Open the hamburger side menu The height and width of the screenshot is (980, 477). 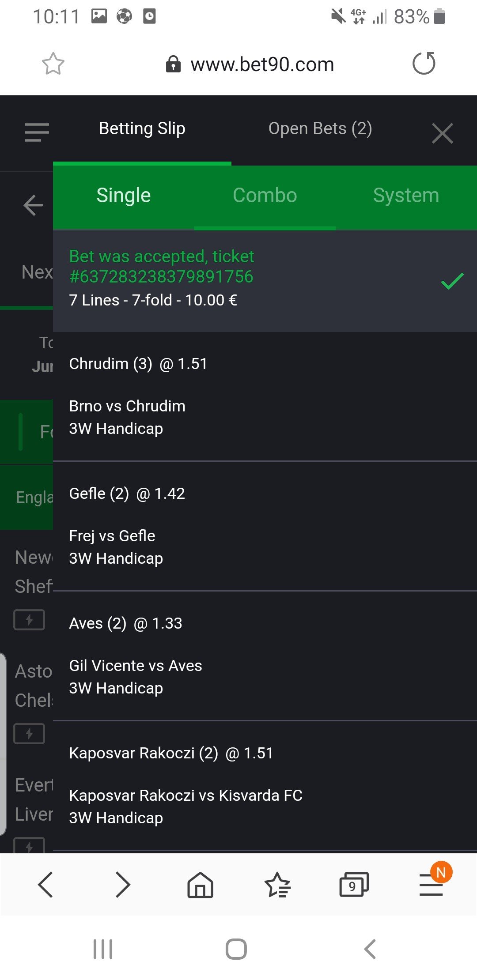(x=37, y=132)
